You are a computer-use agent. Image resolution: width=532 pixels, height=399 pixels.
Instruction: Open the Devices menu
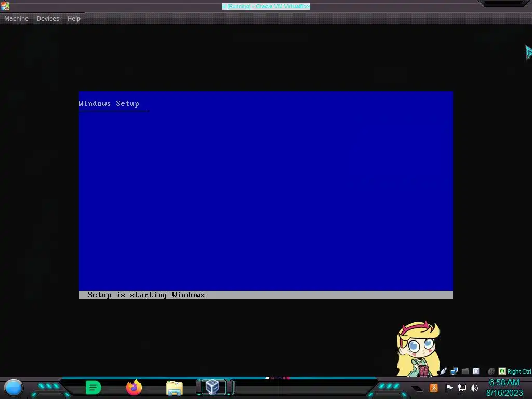click(x=48, y=18)
